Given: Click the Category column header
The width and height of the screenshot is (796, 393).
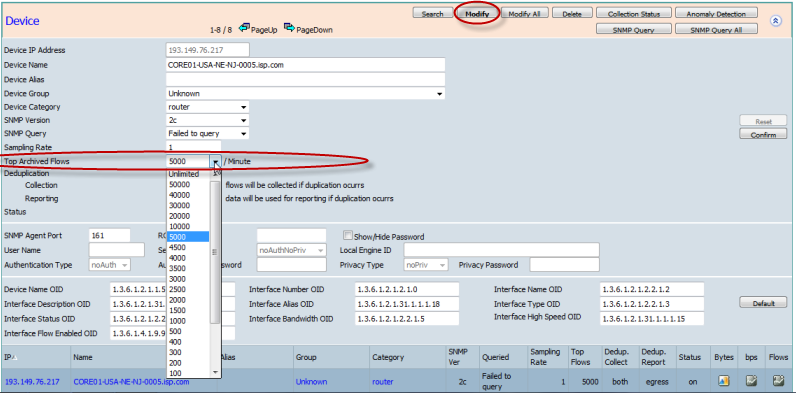Looking at the screenshot, I should [x=388, y=357].
